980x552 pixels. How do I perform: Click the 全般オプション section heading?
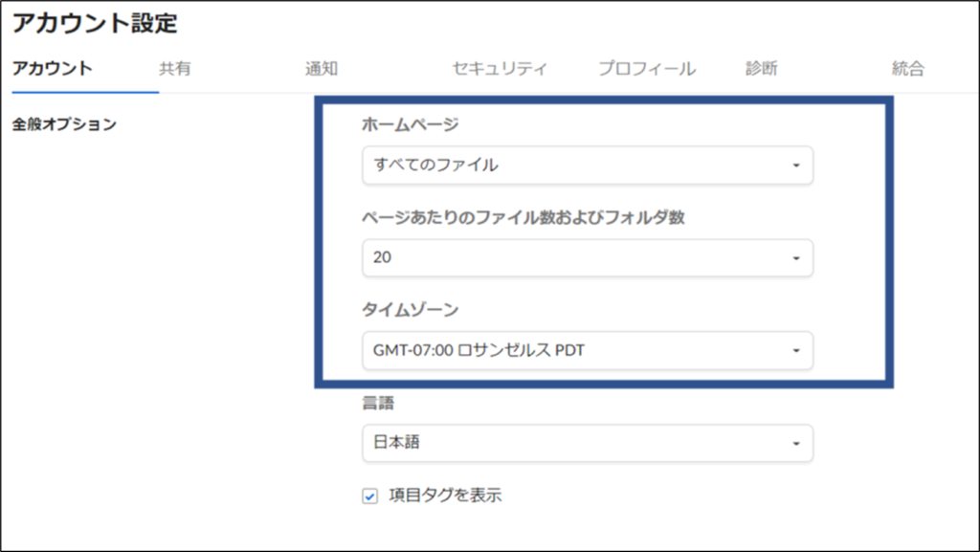coord(64,124)
